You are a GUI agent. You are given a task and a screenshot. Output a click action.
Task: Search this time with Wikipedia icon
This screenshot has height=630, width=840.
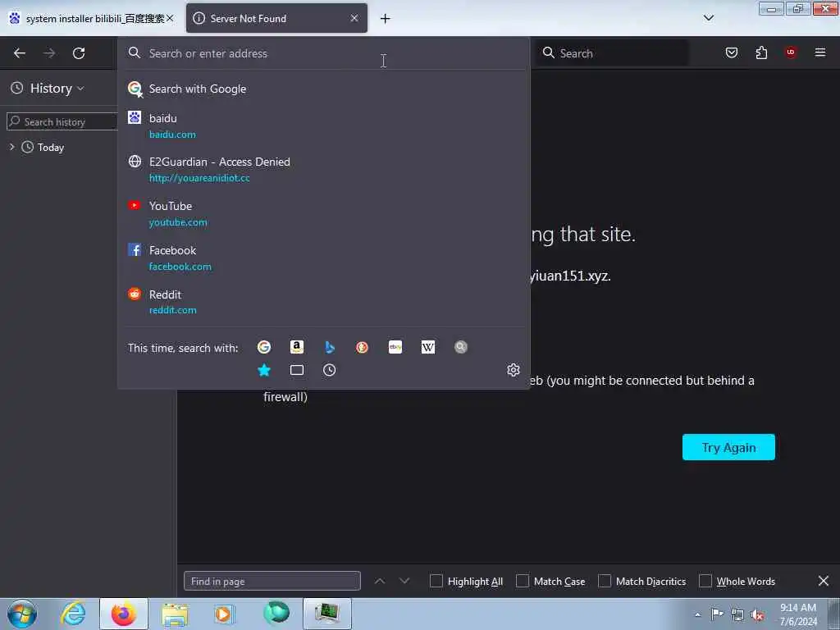pyautogui.click(x=428, y=347)
